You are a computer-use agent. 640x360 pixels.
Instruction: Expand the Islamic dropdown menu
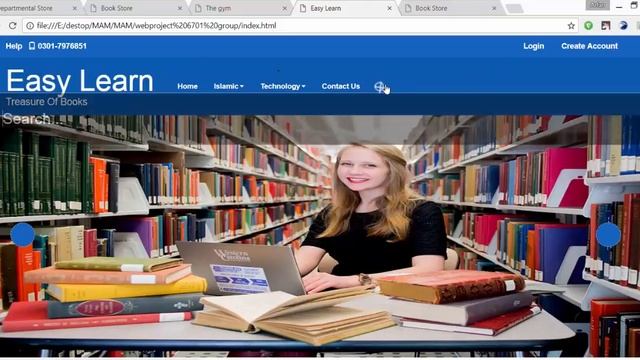(x=229, y=86)
